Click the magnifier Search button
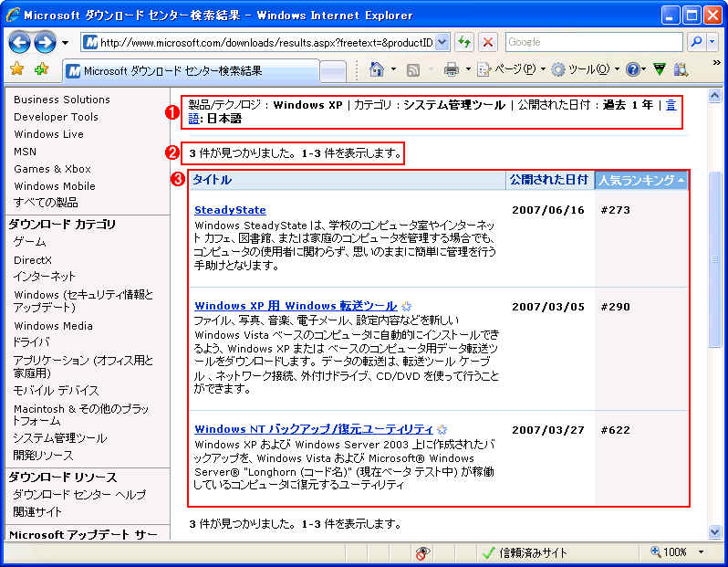 696,42
